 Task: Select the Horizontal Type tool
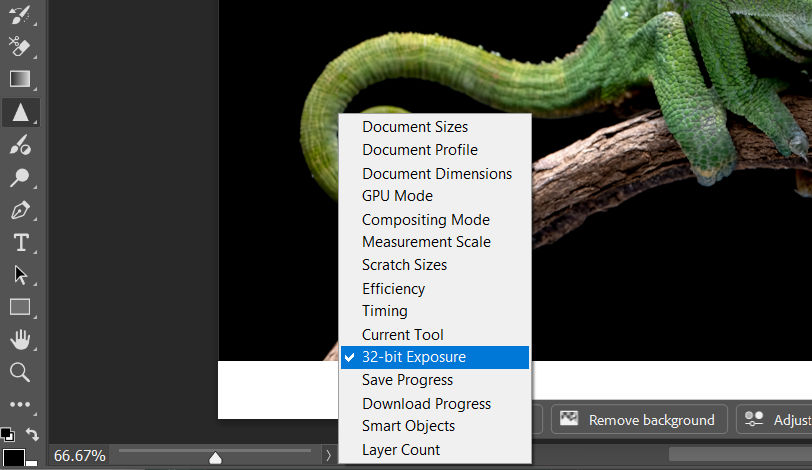[x=21, y=243]
